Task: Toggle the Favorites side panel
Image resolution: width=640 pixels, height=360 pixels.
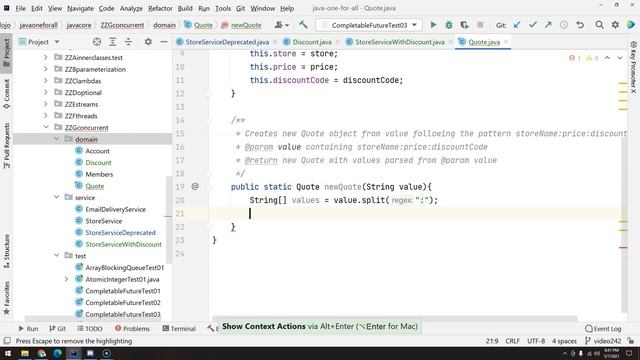Action: (6, 298)
